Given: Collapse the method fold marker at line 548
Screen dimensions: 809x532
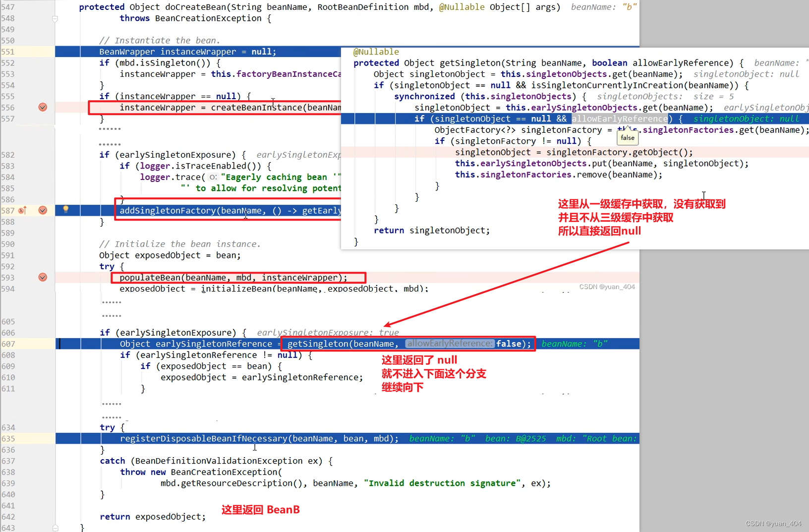Looking at the screenshot, I should 55,19.
